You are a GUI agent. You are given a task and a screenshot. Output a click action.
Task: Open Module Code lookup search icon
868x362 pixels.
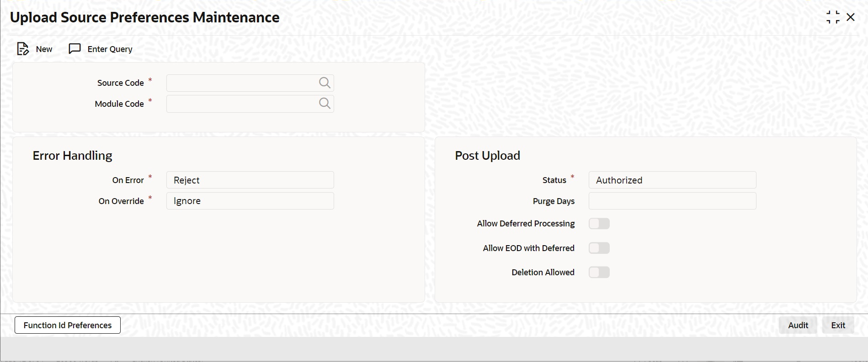[x=325, y=104]
